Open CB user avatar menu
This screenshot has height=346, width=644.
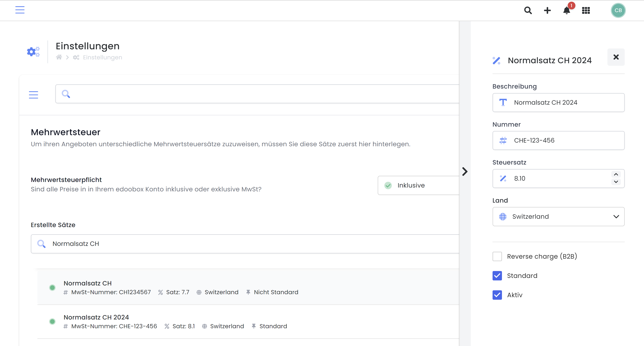[x=618, y=10]
